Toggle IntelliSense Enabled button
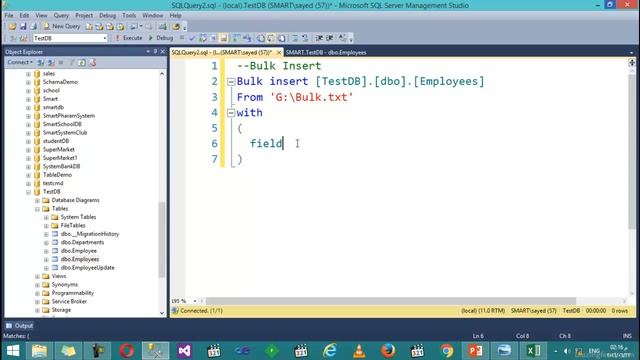This screenshot has height=360, width=640. click(224, 38)
